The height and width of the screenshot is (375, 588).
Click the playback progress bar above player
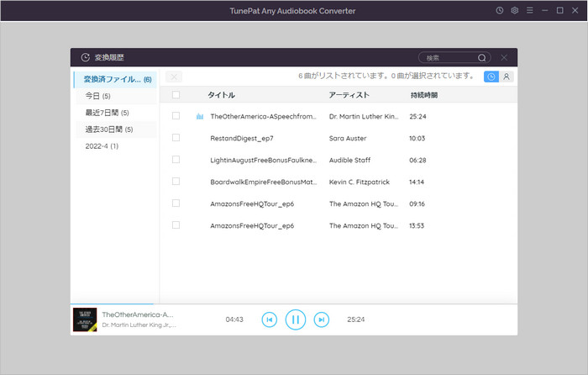pyautogui.click(x=294, y=304)
